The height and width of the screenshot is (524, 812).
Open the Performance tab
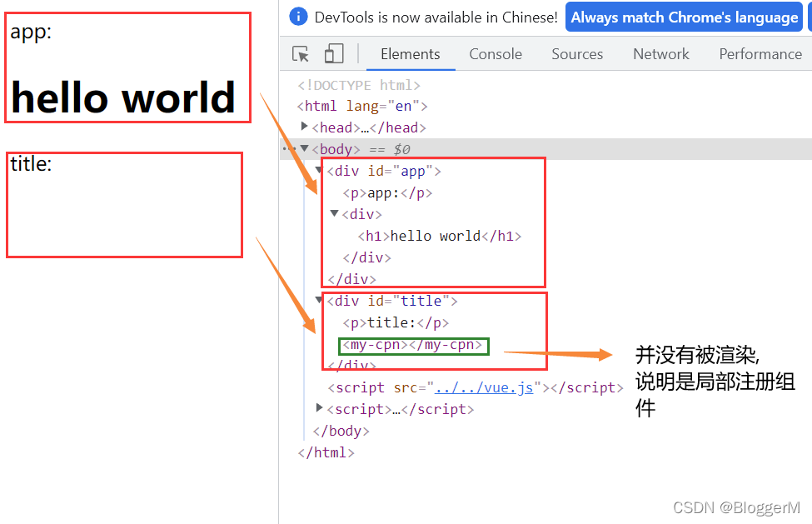[x=760, y=54]
